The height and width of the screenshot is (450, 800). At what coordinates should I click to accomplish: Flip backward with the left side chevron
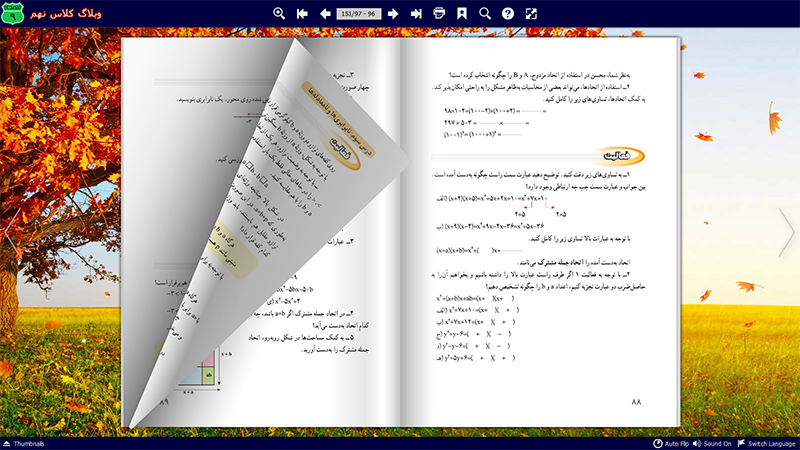(13, 232)
